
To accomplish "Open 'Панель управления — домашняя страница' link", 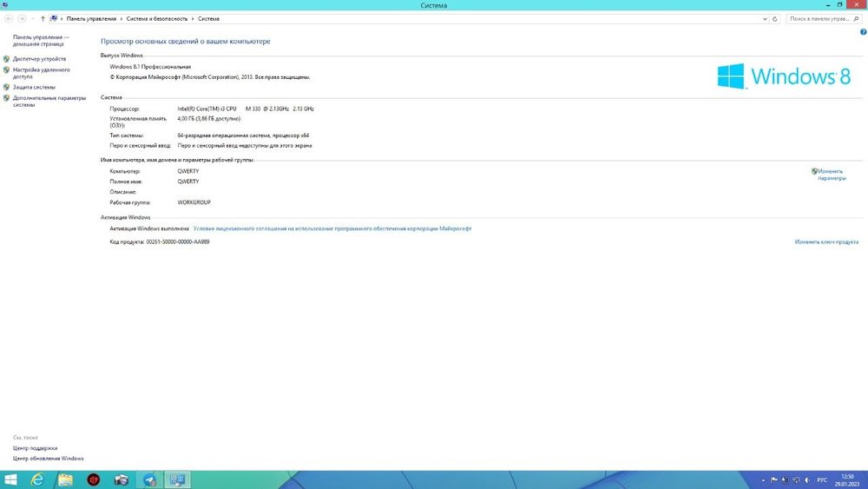I will point(41,41).
